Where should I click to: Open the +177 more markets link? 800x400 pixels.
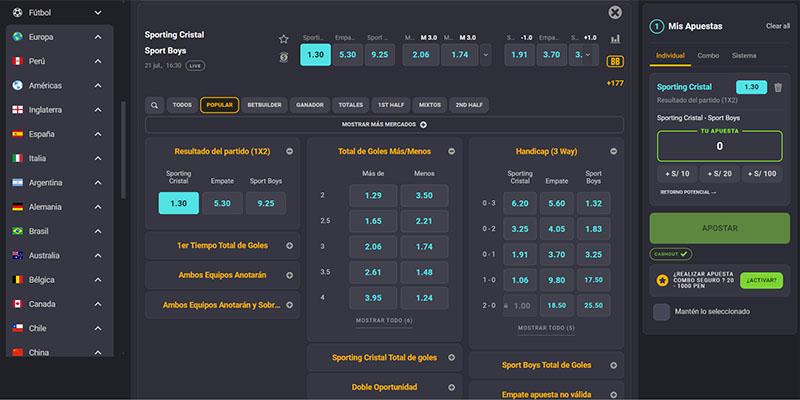(615, 83)
